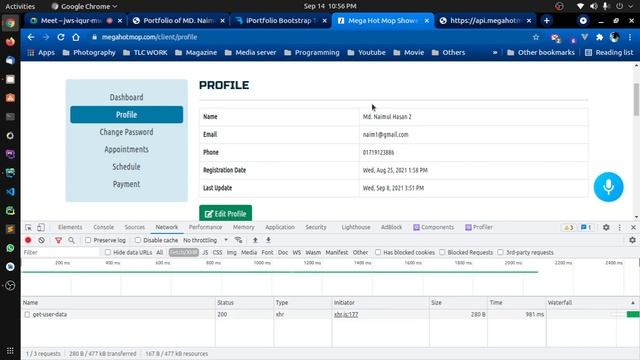Open DevTools settings gear
The width and height of the screenshot is (640, 360).
(x=606, y=227)
